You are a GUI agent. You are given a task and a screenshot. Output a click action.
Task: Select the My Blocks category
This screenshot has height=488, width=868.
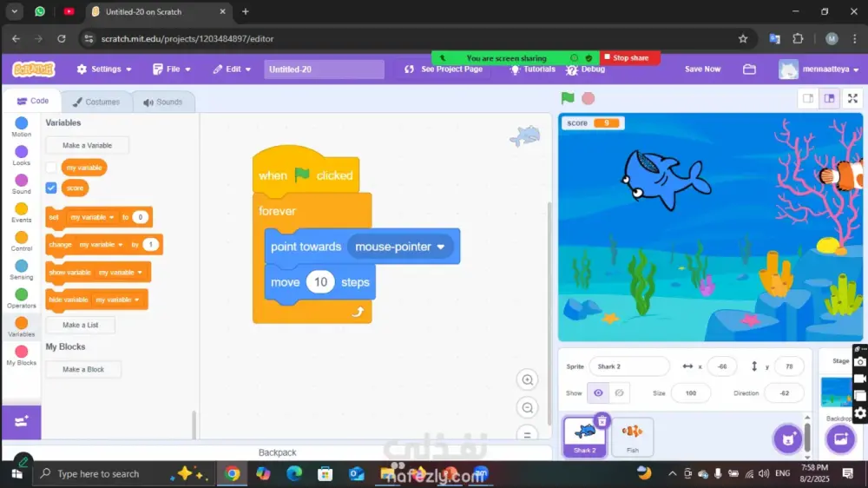coord(21,356)
